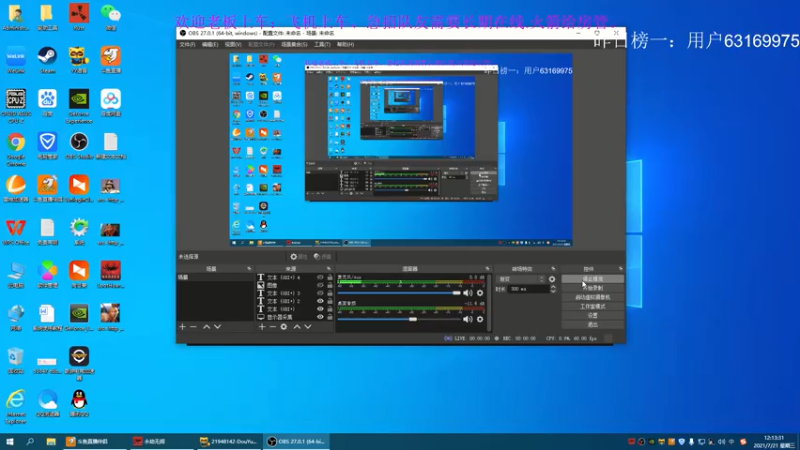Toggle the lock on the 显示器采集 source

[x=330, y=317]
